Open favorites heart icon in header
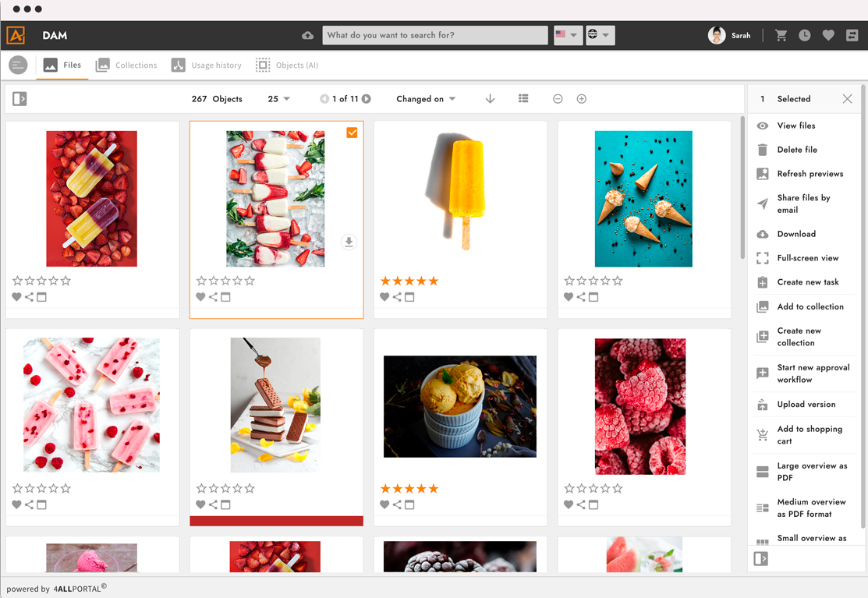The image size is (868, 598). click(x=828, y=36)
